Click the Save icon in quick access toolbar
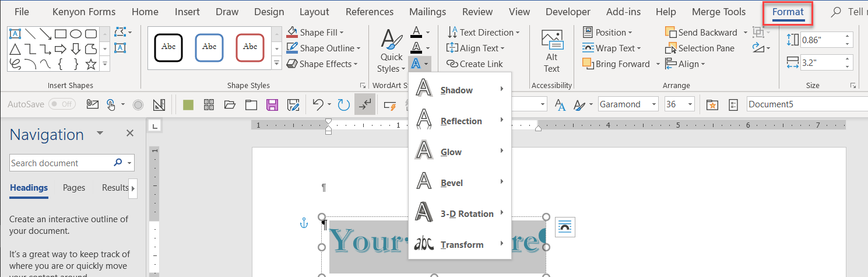The height and width of the screenshot is (277, 868). coord(272,105)
